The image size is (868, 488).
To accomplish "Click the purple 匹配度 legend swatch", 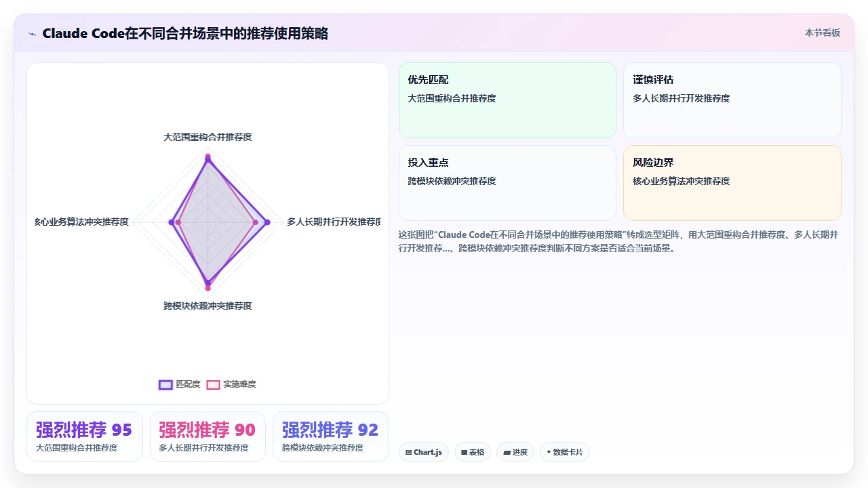I will [165, 384].
